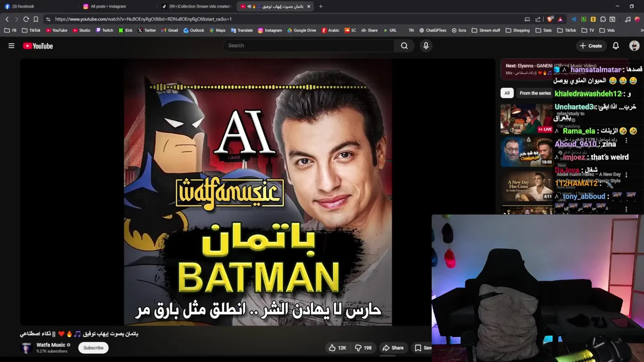Viewport: 644px width, 362px height.
Task: Open the URL bookmark
Action: point(389,30)
